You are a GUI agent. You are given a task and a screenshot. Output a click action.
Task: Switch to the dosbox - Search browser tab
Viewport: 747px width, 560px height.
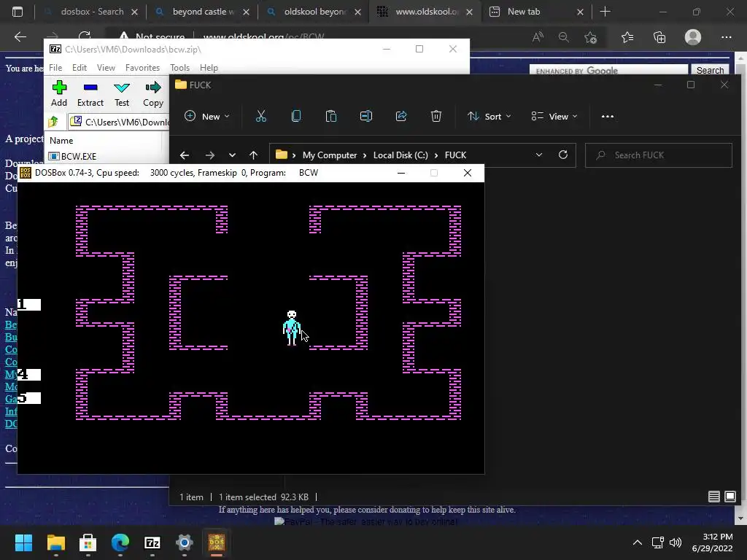(90, 12)
